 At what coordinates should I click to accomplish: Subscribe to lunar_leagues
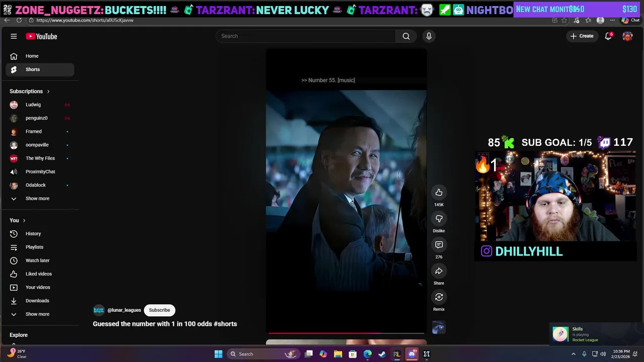point(159,310)
